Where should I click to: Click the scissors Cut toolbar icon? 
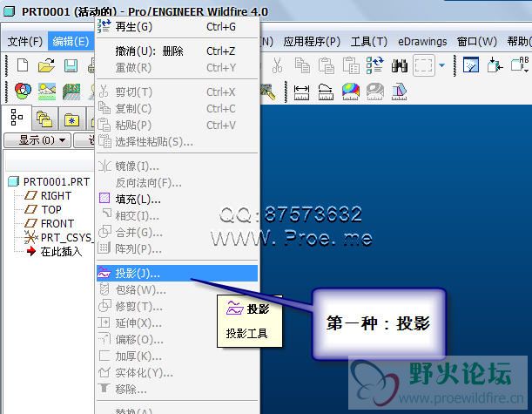277,65
